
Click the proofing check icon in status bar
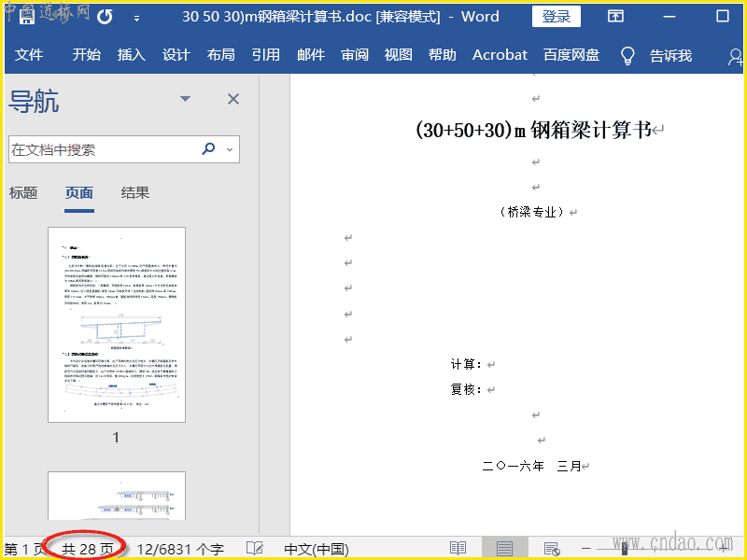pyautogui.click(x=255, y=549)
